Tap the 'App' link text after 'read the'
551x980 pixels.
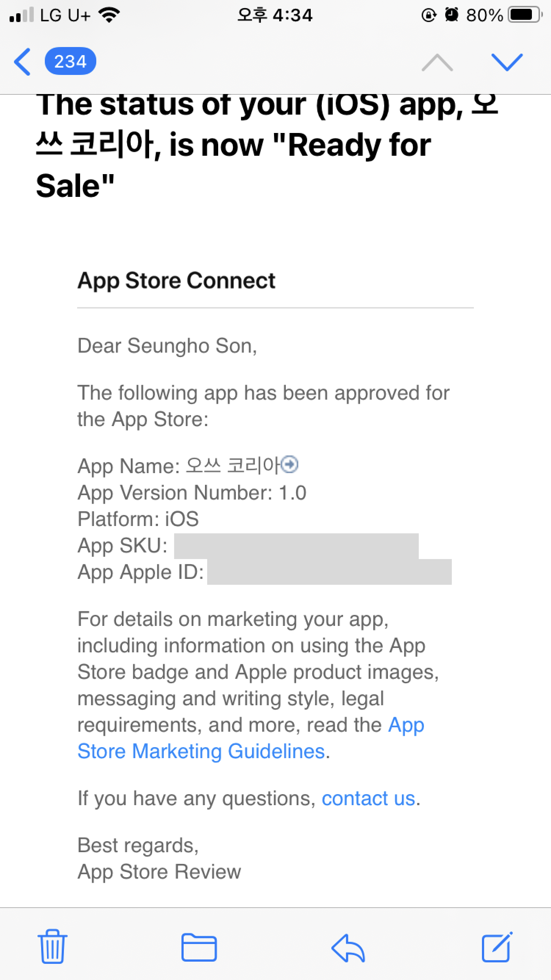[x=406, y=725]
